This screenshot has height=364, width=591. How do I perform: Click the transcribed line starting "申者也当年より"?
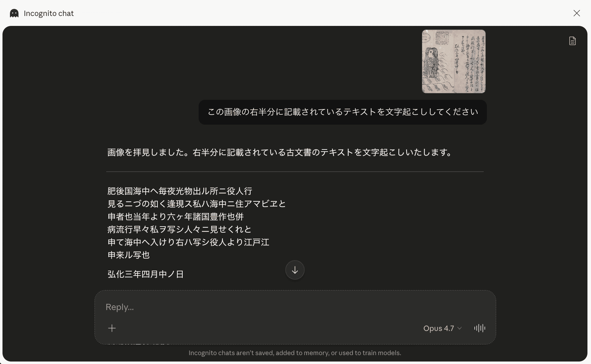pos(176,217)
